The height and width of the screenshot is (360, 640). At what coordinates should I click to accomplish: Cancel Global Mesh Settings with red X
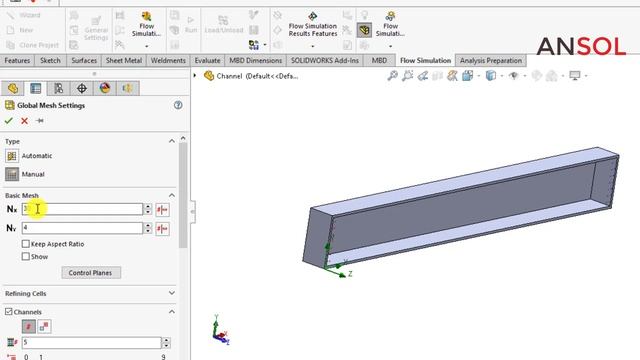tap(24, 121)
